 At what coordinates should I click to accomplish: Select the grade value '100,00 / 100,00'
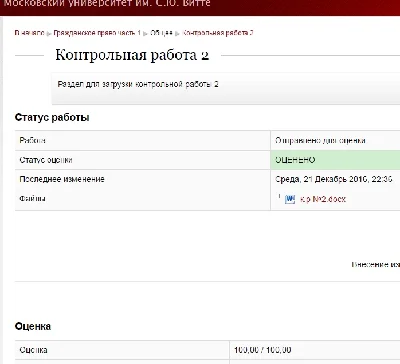[263, 350]
